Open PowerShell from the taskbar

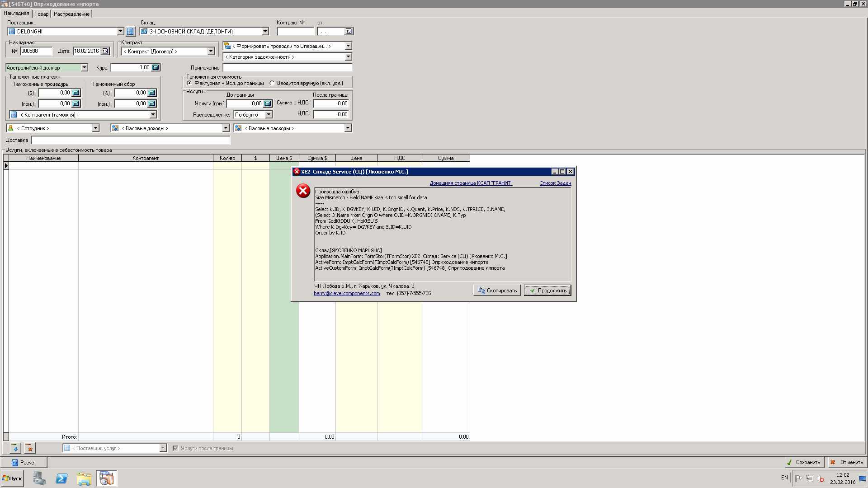click(61, 479)
